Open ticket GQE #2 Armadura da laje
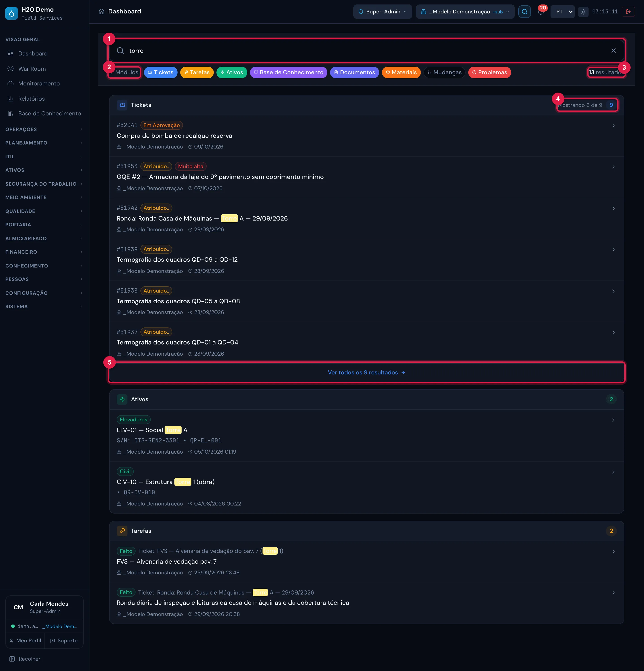 coord(366,177)
